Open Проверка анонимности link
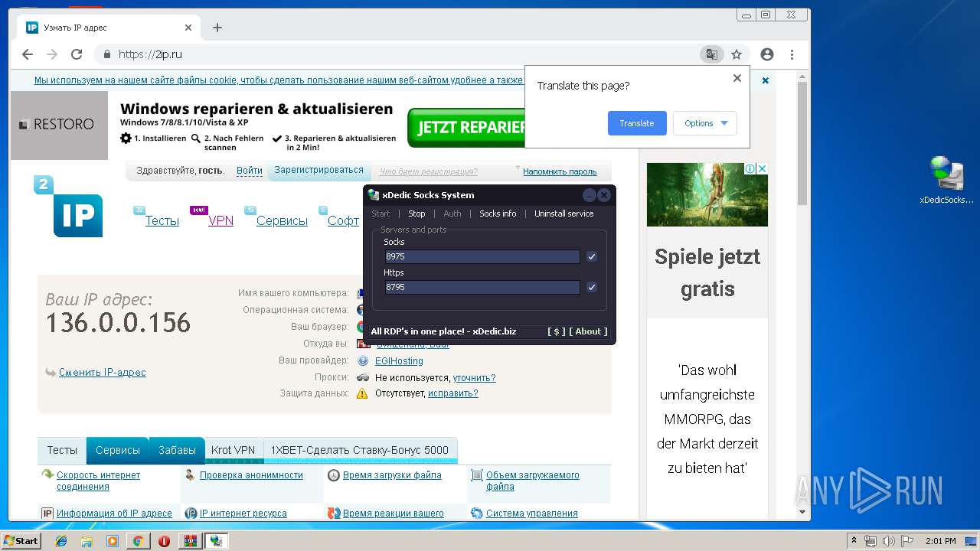This screenshot has width=980, height=551. pos(251,475)
